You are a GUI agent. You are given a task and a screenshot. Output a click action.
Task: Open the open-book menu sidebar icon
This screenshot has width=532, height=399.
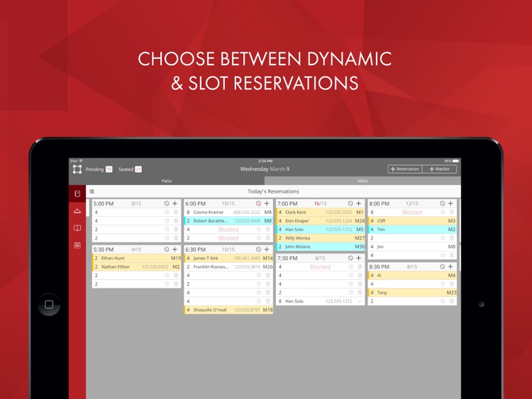click(x=77, y=227)
